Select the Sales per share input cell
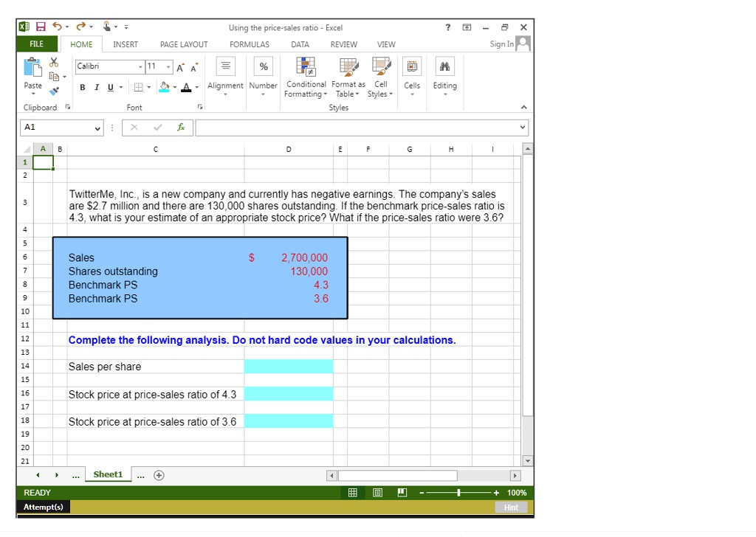 tap(289, 366)
